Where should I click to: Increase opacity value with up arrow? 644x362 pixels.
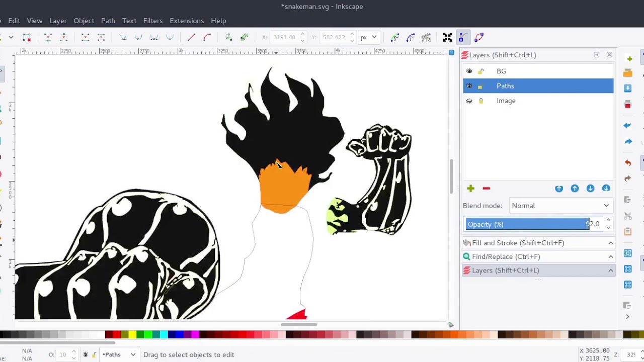pyautogui.click(x=608, y=220)
